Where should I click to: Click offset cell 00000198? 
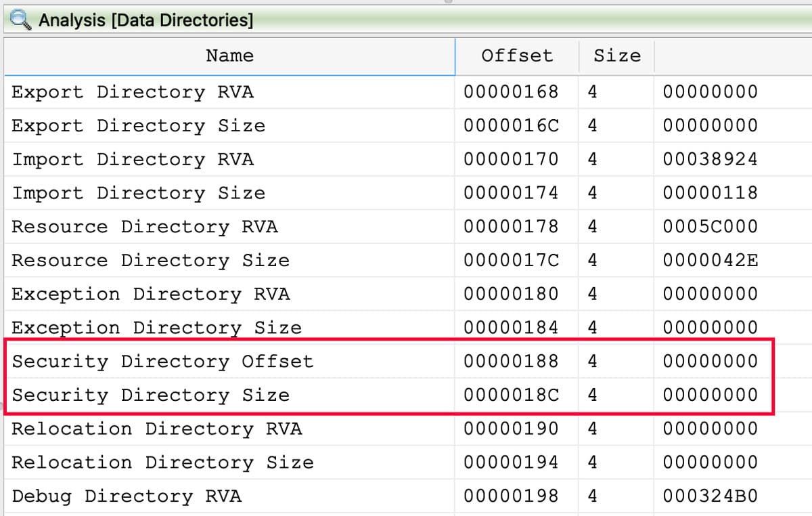[x=511, y=496]
